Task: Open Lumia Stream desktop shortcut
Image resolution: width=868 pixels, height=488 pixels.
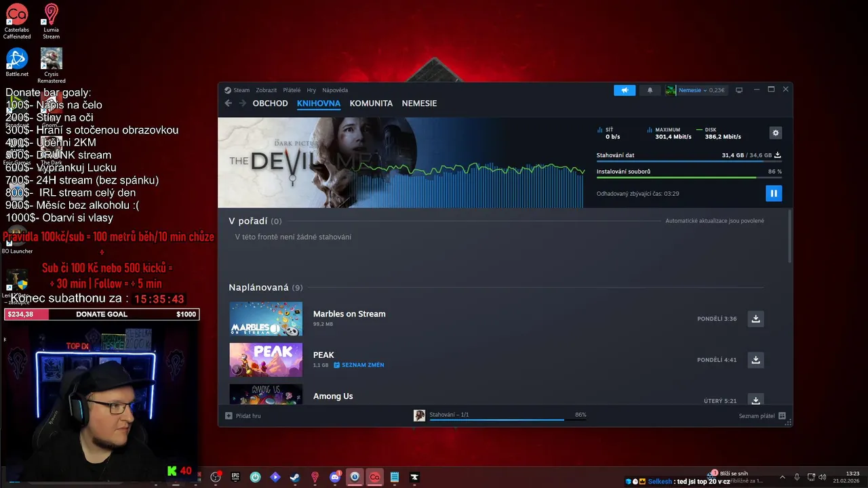Action: pos(51,22)
